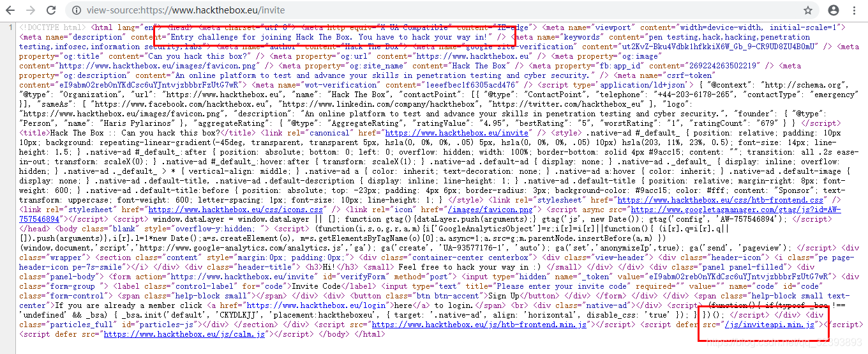The image size is (868, 354).
Task: Open the Chrome profile avatar
Action: [833, 10]
